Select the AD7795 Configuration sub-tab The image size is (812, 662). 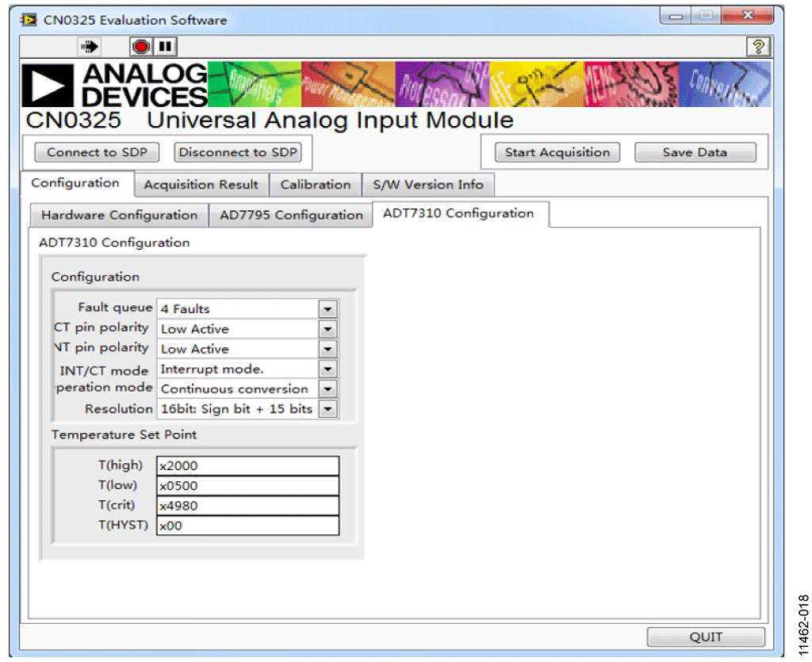291,216
